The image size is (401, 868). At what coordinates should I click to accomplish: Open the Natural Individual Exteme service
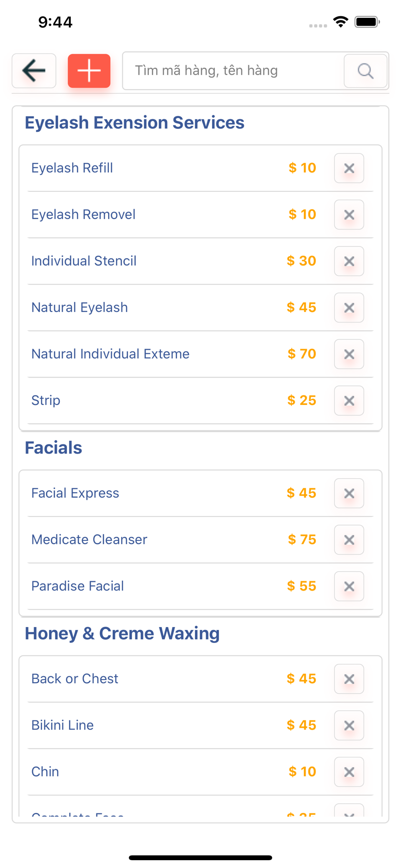[111, 354]
